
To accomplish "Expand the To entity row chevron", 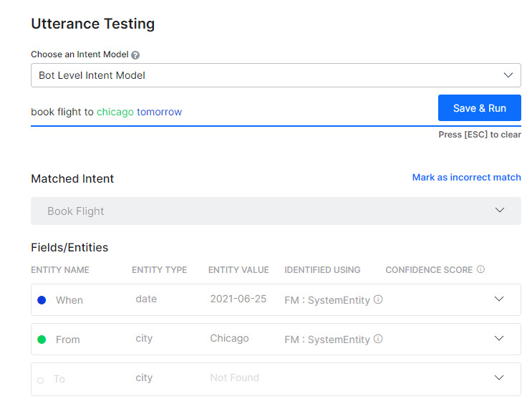I will [500, 377].
